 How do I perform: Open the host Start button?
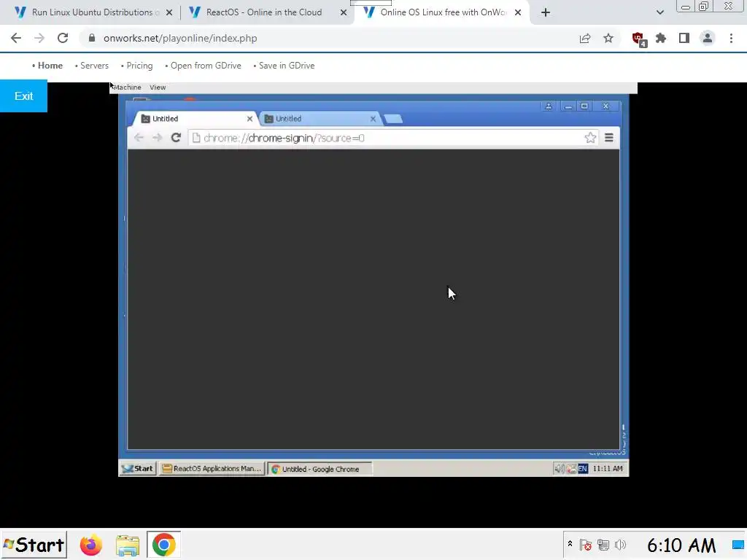click(34, 545)
